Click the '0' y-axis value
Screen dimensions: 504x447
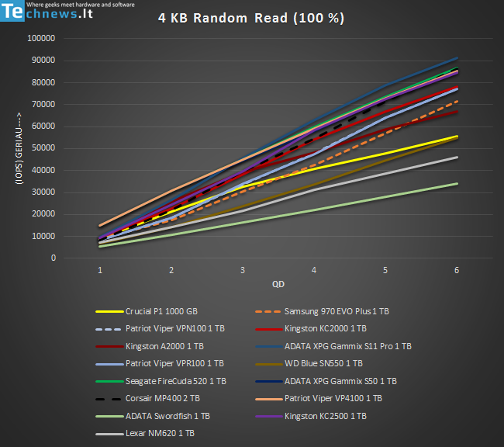pyautogui.click(x=54, y=258)
